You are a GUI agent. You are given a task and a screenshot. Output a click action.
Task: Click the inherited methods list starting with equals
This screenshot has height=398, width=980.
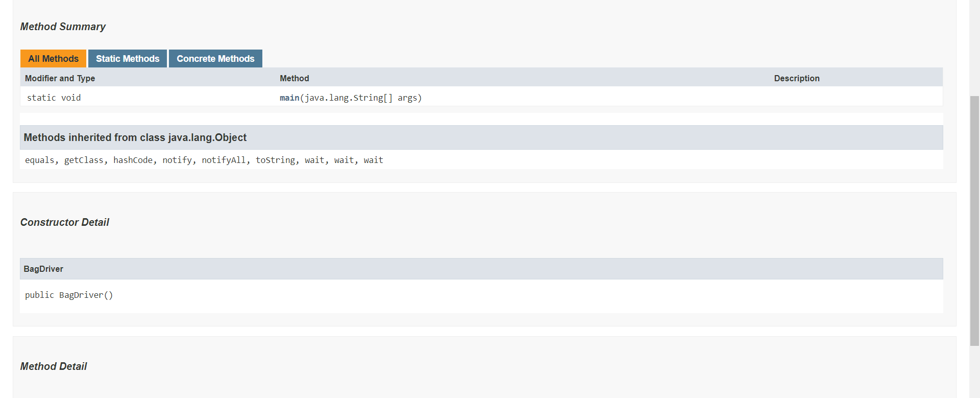click(204, 160)
